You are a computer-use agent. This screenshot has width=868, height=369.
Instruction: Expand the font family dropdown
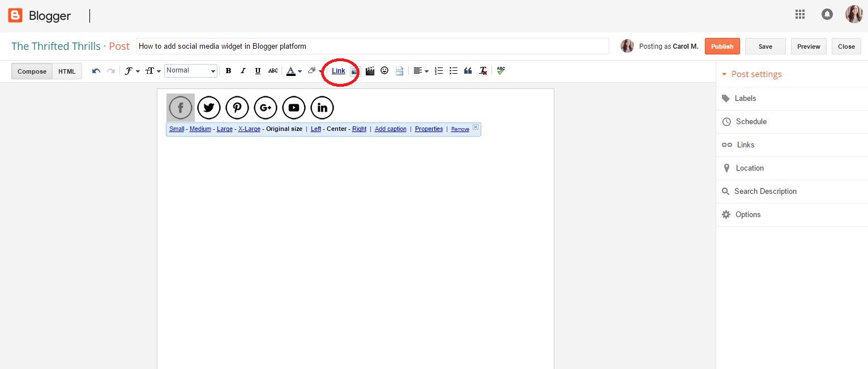point(131,70)
